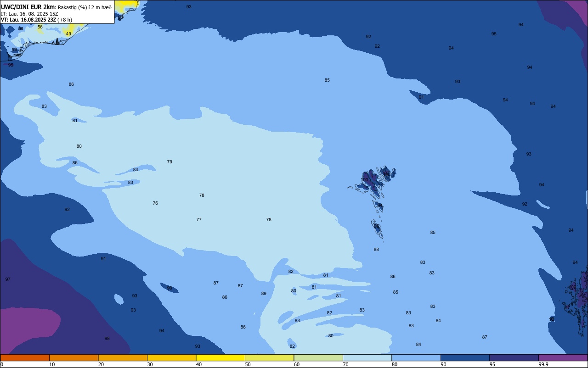Viewport: 588px width, 368px height.
Task: Click the purple legend segment above 99.9
Action: pos(563,357)
